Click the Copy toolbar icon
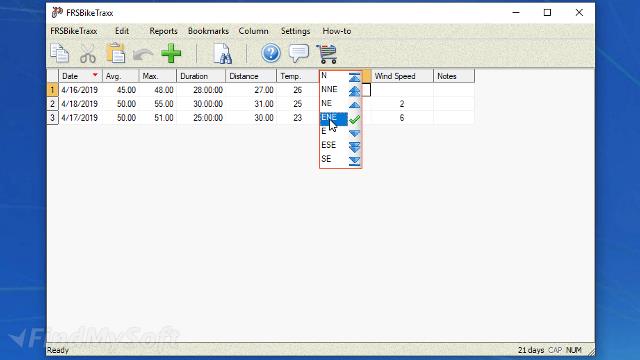 tap(60, 53)
